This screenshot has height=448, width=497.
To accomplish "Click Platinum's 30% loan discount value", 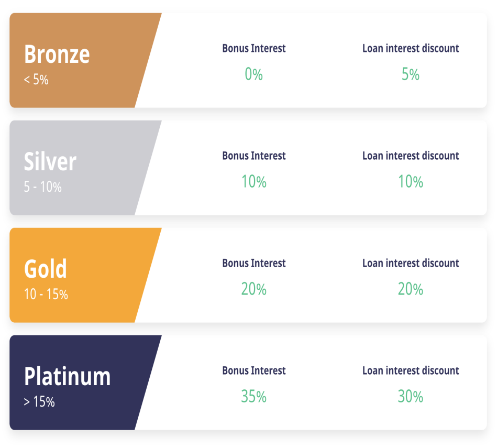I will (x=411, y=397).
